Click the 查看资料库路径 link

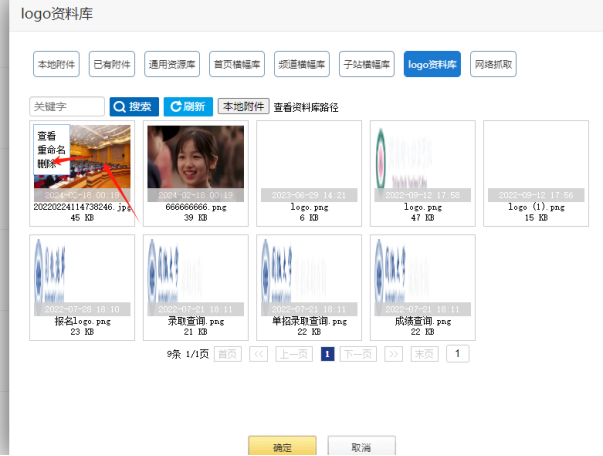click(306, 107)
